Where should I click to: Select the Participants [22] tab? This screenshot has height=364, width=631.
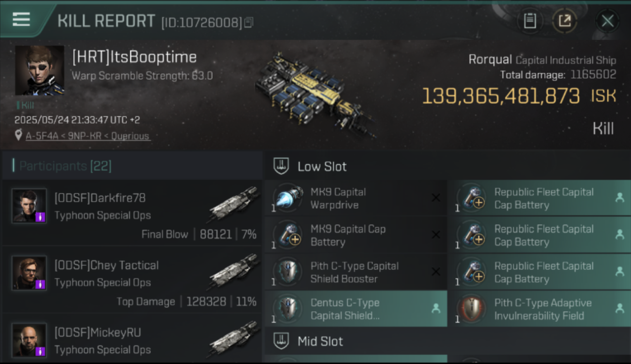(66, 166)
